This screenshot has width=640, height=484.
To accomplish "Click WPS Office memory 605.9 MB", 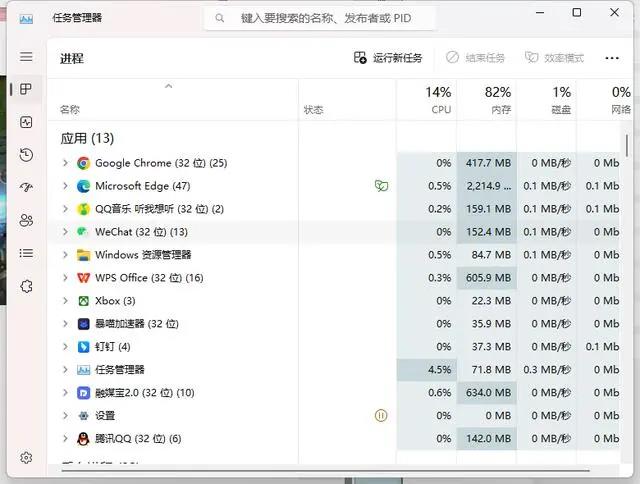I will pyautogui.click(x=489, y=278).
